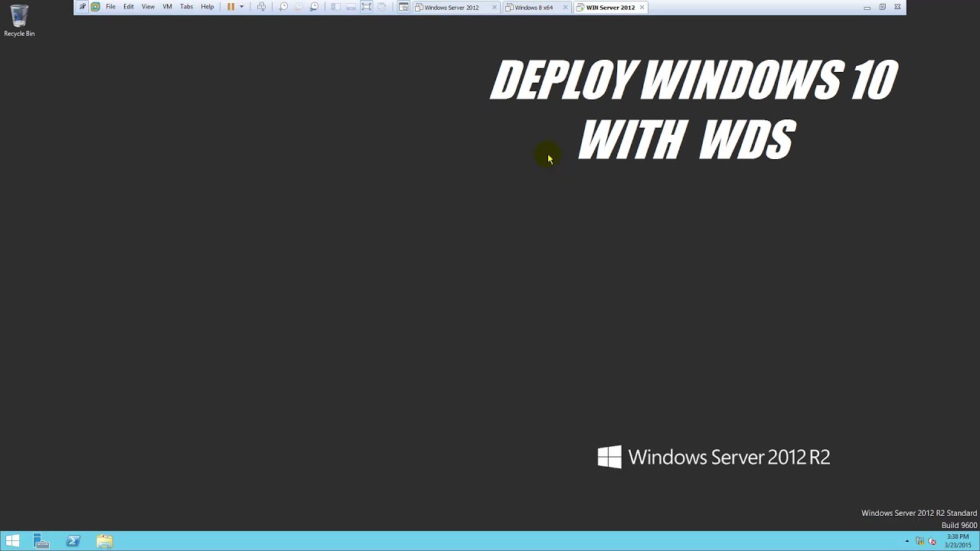Enter full screen mode icon

click(x=366, y=7)
